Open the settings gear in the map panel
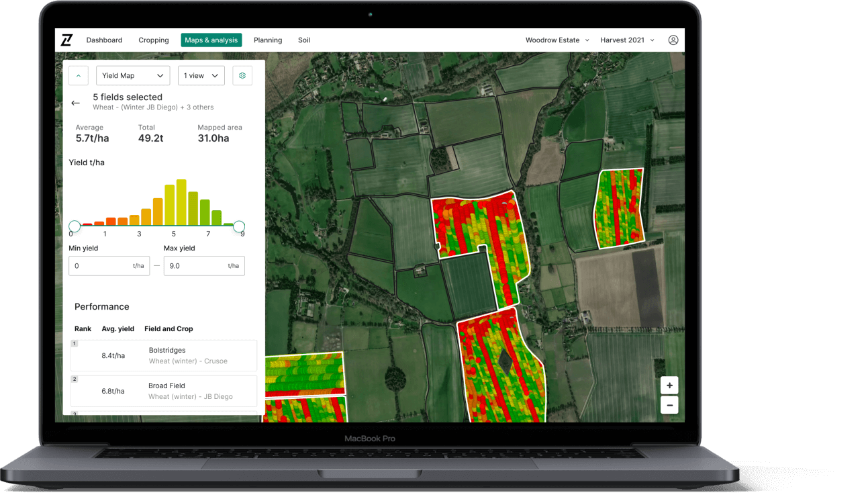 [242, 75]
